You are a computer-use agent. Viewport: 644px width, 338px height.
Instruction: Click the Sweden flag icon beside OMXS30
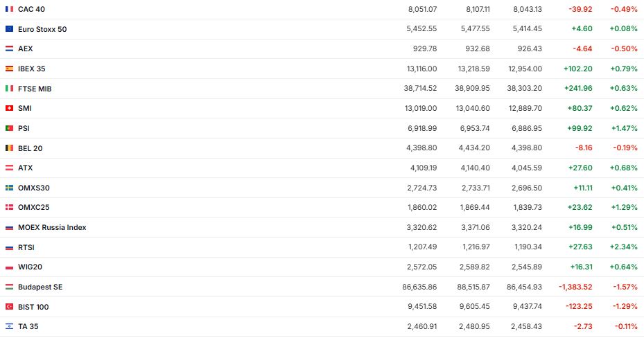[9, 188]
